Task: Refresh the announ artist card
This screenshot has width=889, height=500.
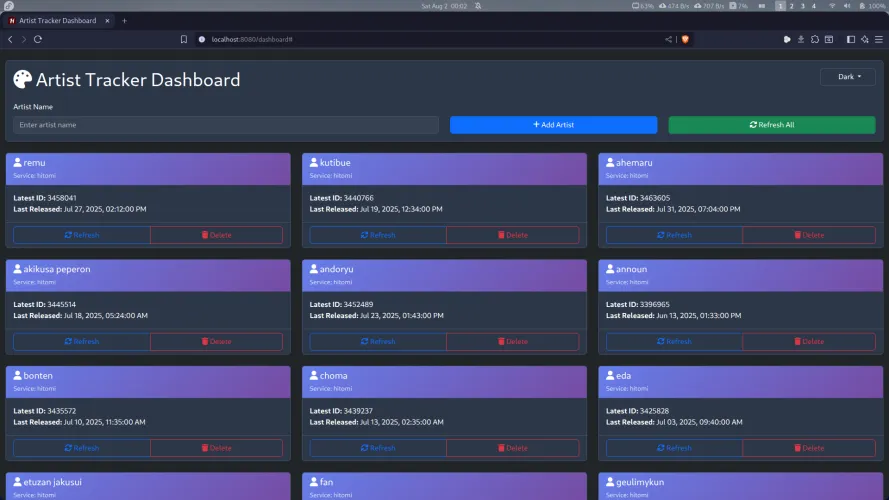Action: click(x=674, y=341)
